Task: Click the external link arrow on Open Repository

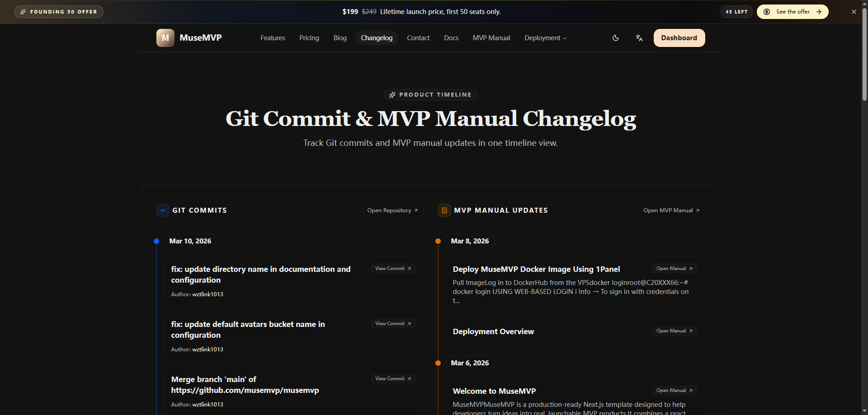Action: tap(415, 210)
